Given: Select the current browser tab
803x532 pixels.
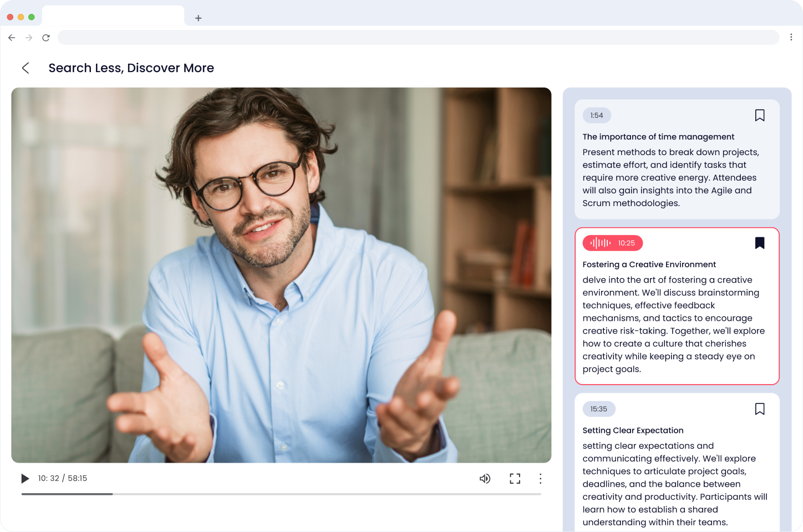Looking at the screenshot, I should (113, 17).
